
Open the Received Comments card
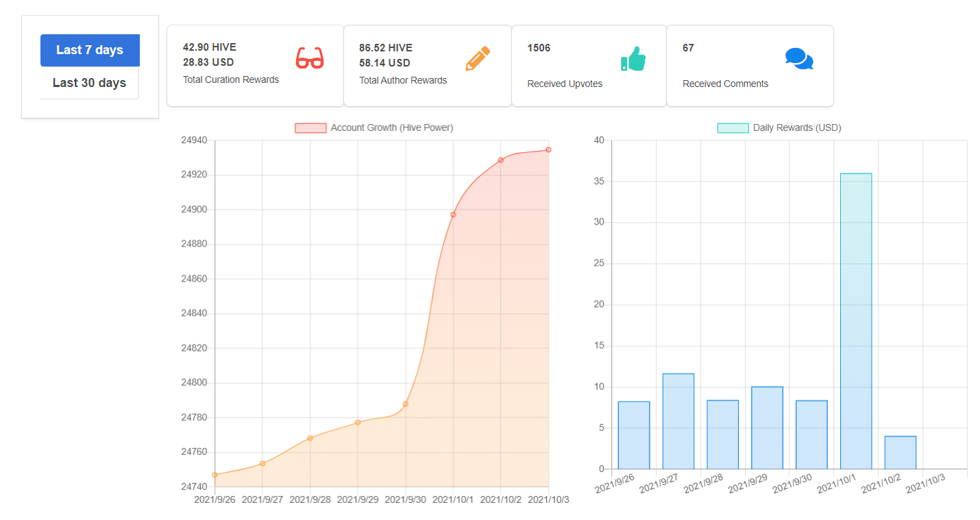(750, 66)
